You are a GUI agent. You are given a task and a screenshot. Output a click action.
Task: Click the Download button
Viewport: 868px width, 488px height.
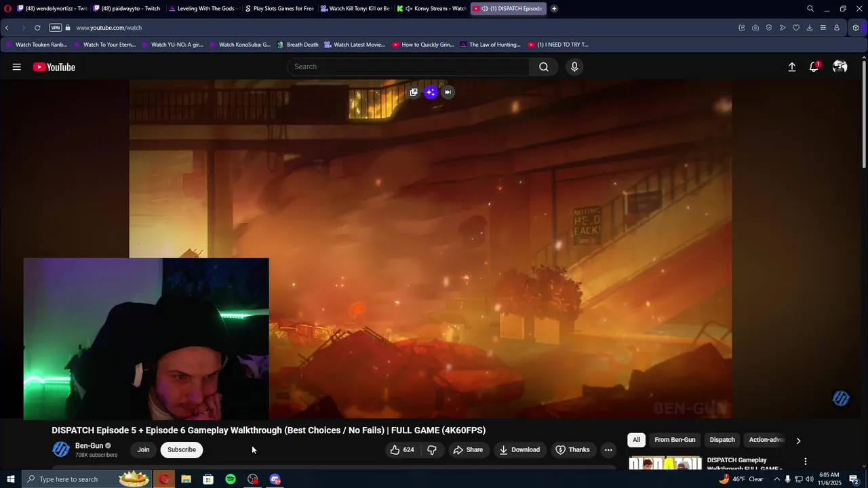pos(519,449)
